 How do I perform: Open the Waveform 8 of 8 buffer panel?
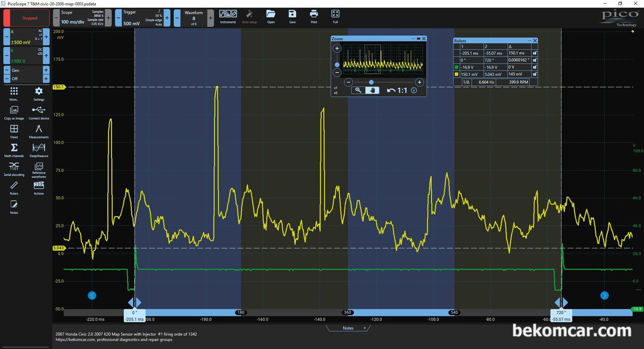(x=194, y=18)
